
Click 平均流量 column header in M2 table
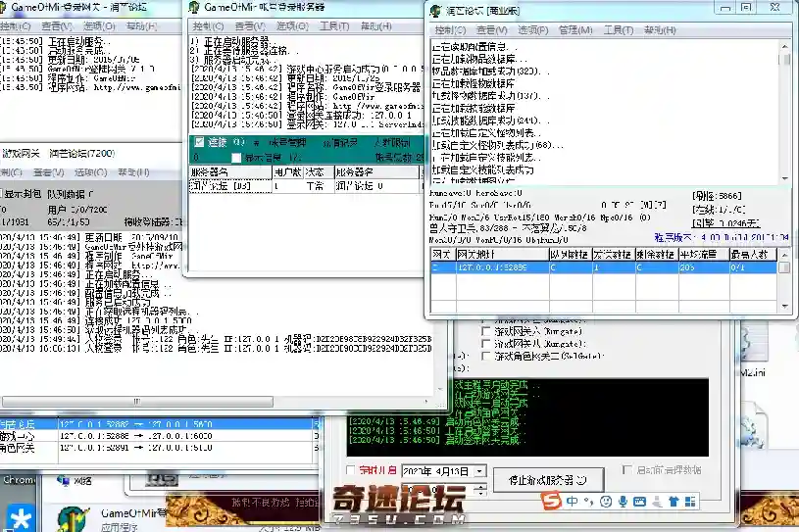(x=704, y=254)
